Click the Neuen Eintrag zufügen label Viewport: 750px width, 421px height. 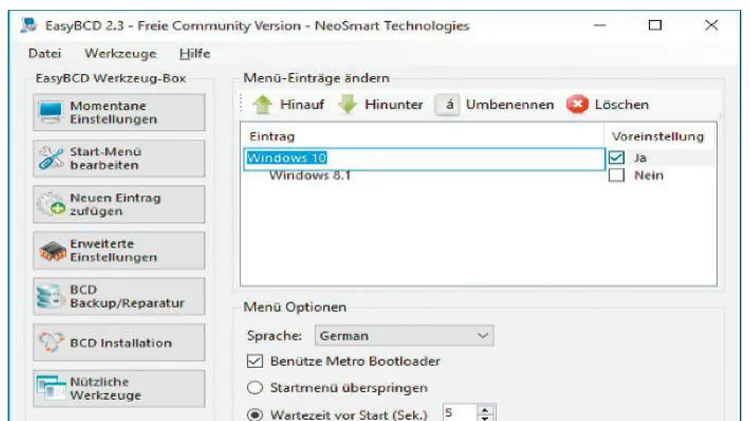(x=115, y=204)
